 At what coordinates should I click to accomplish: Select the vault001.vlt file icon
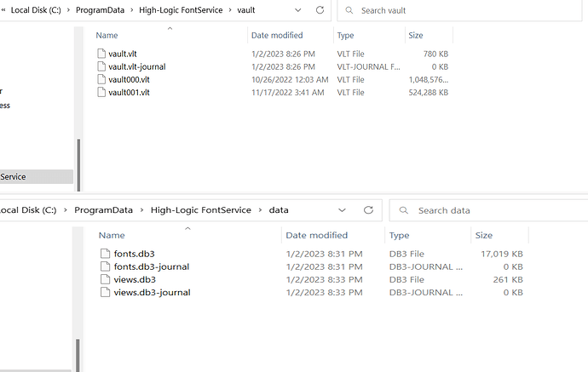[101, 92]
